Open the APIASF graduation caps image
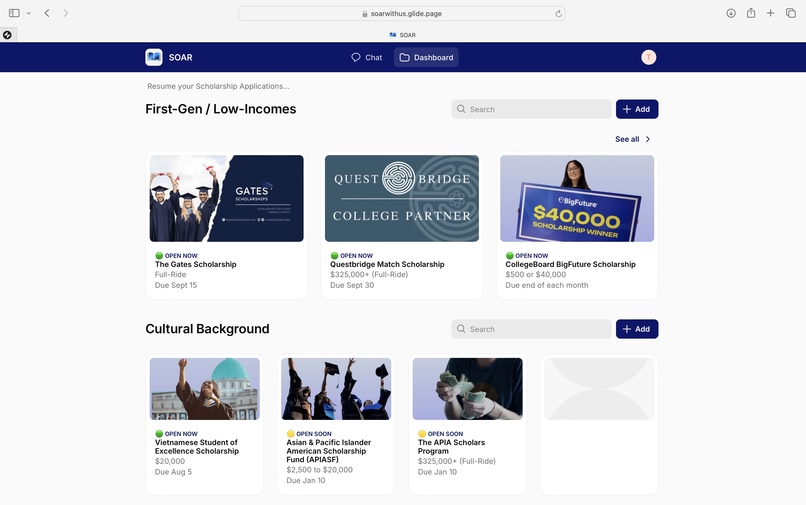 click(336, 389)
